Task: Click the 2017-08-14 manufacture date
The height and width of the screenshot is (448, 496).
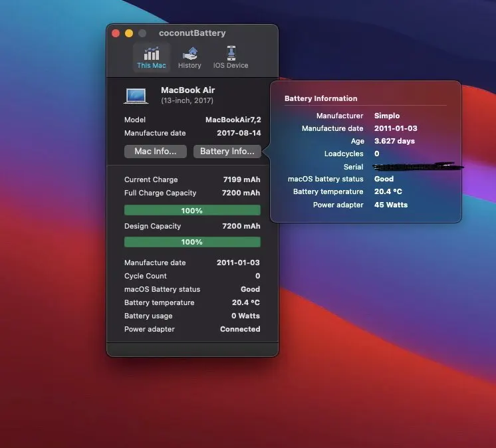Action: [239, 133]
